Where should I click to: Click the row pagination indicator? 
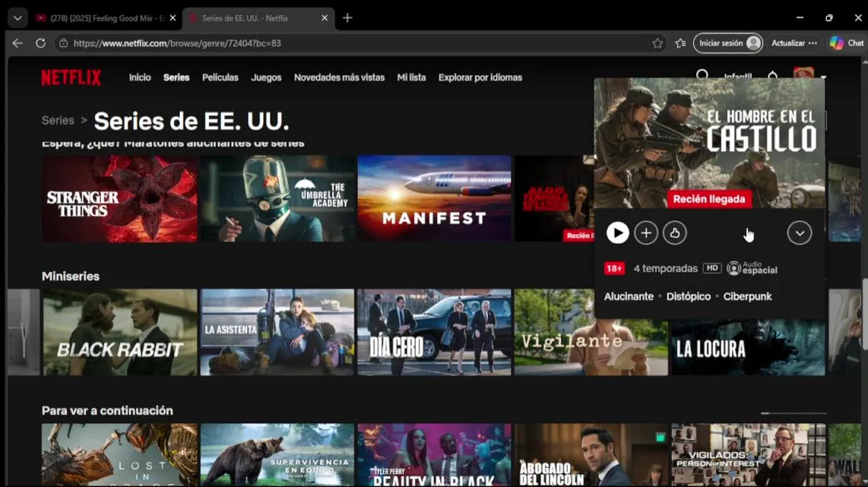coord(793,413)
